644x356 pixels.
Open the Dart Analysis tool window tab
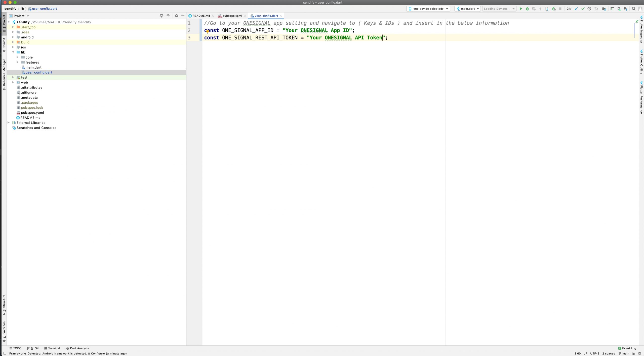[x=77, y=348]
